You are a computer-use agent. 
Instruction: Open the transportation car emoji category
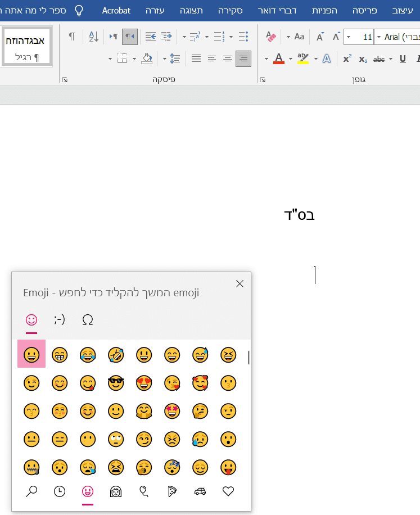click(x=200, y=491)
